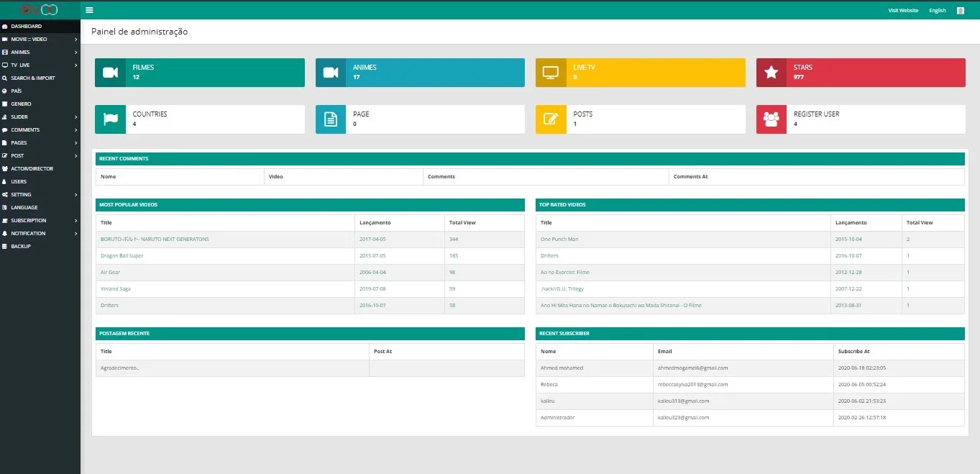Click the Comments speech bubble sidebar icon
980x474 pixels.
pyautogui.click(x=5, y=130)
